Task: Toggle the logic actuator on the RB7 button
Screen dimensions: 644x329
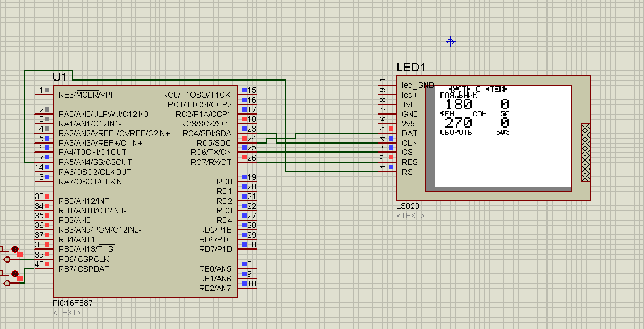Action: coord(15,274)
